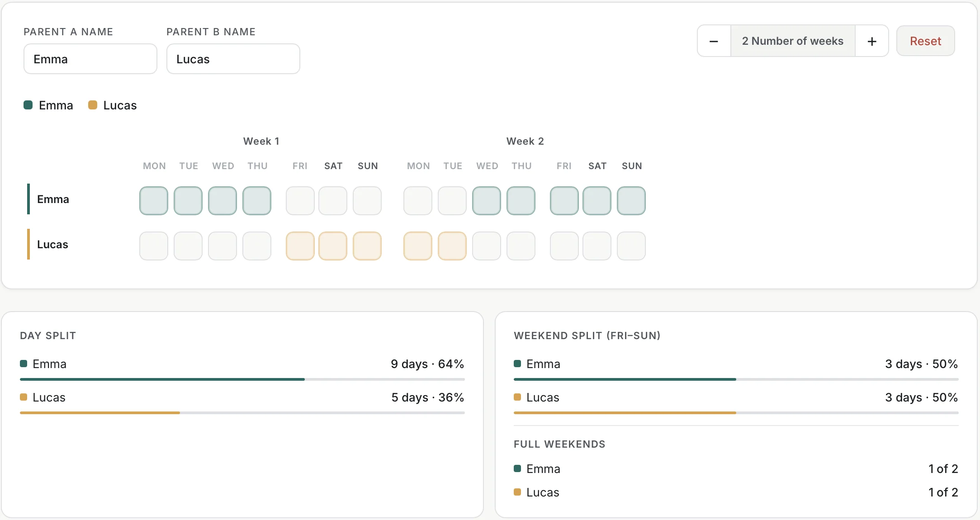Click Emma's '1 of 2' full weekends value
This screenshot has height=520, width=980.
(x=943, y=469)
